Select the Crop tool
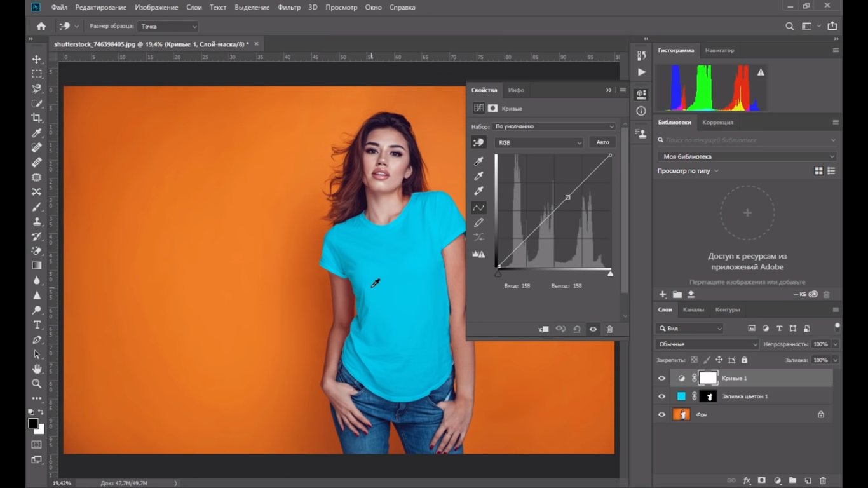The width and height of the screenshot is (868, 488). (x=37, y=118)
